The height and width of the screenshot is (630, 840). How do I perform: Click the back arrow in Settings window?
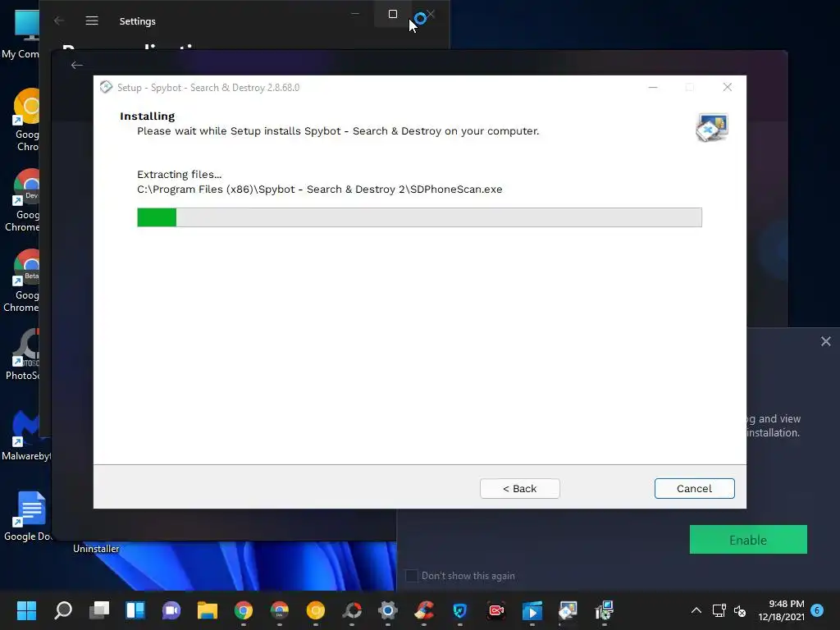59,21
